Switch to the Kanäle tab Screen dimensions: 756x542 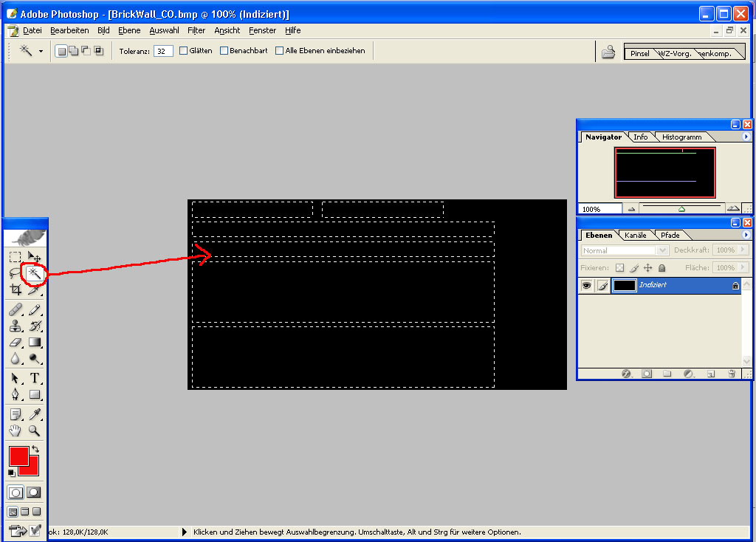[x=635, y=236]
